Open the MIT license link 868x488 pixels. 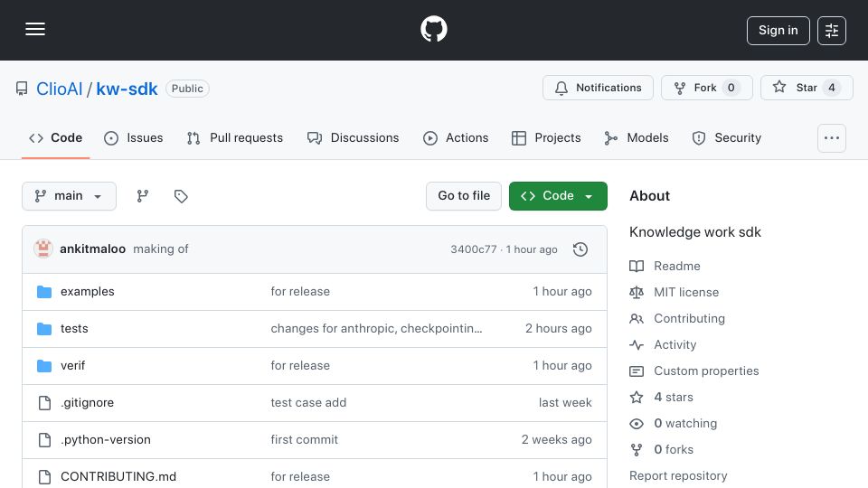point(686,292)
